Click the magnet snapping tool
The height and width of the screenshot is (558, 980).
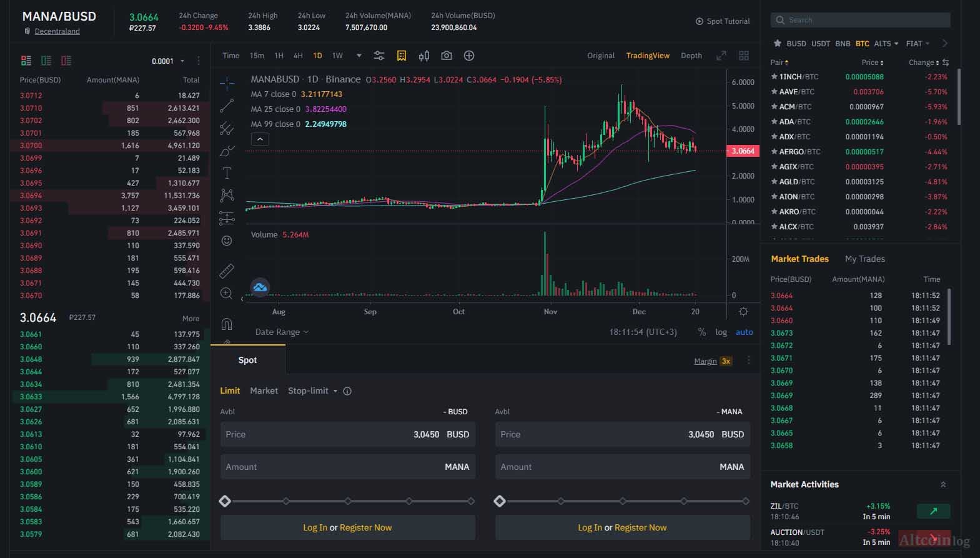coord(227,324)
